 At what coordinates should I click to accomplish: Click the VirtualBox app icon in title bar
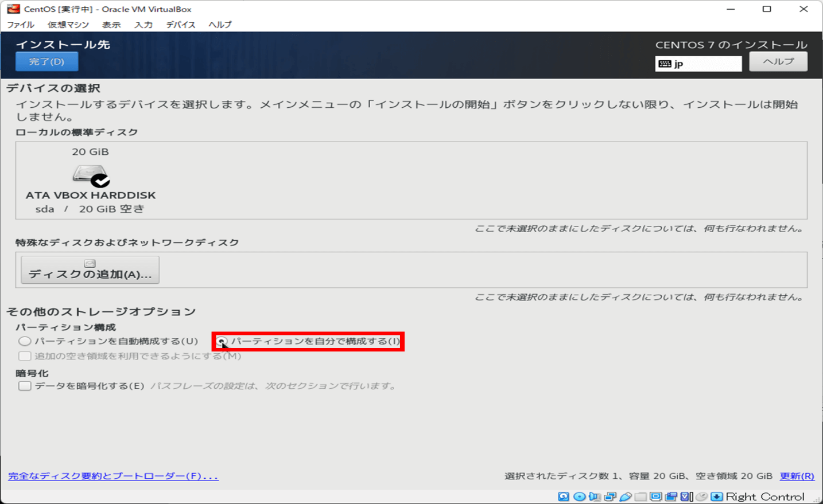click(13, 9)
